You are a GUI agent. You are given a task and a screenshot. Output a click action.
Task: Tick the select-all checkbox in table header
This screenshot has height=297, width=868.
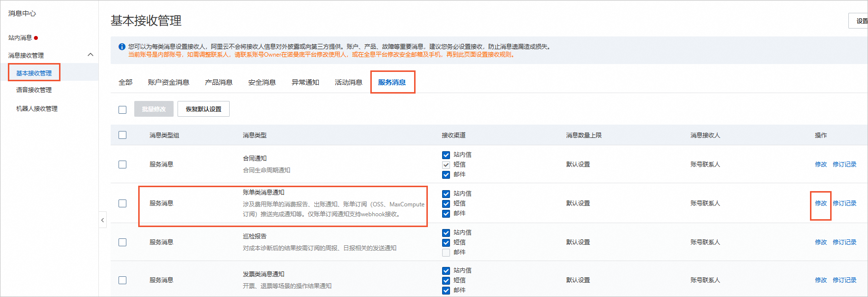pos(122,135)
